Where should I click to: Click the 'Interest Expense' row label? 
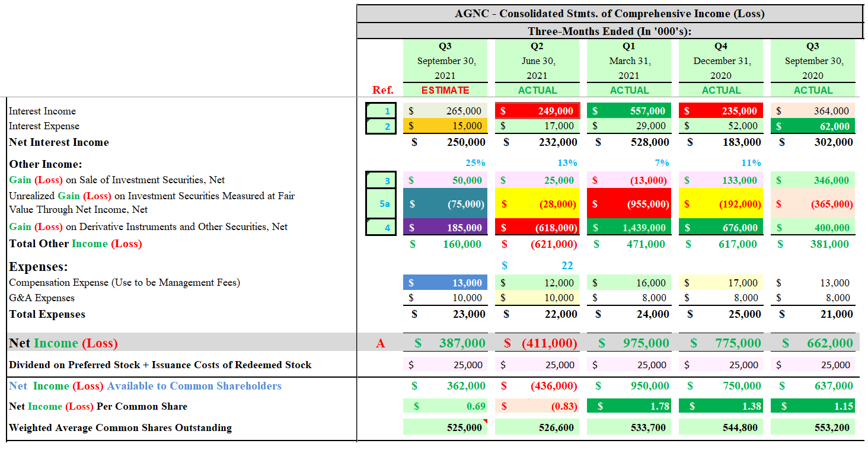(x=44, y=126)
